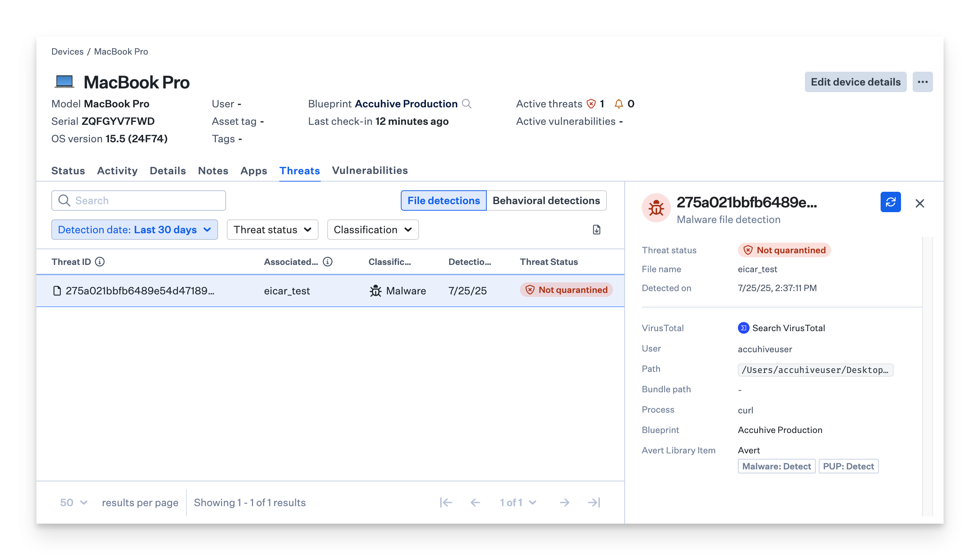The image size is (980, 560).
Task: Expand the Threat status filter
Action: (272, 230)
